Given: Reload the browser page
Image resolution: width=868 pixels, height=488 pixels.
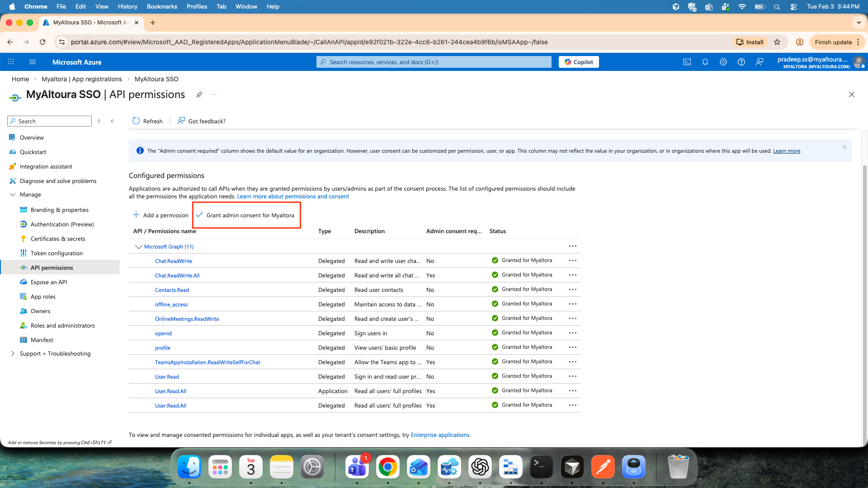Looking at the screenshot, I should (42, 42).
